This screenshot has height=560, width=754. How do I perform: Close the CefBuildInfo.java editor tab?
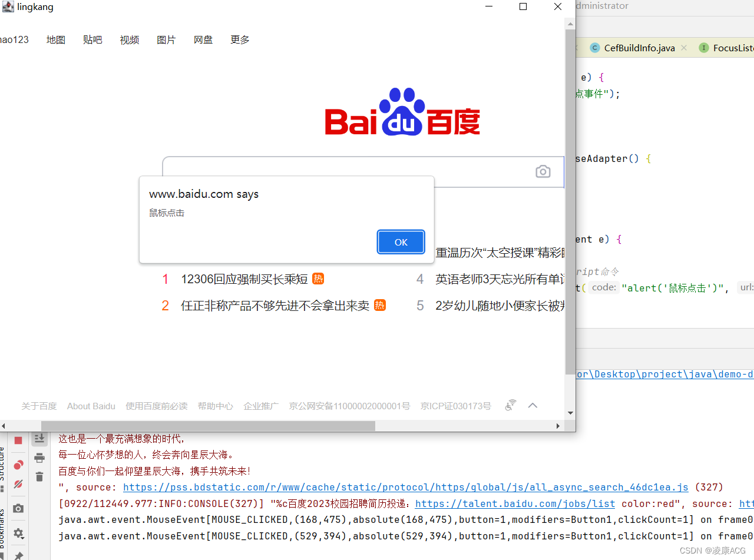tap(684, 48)
